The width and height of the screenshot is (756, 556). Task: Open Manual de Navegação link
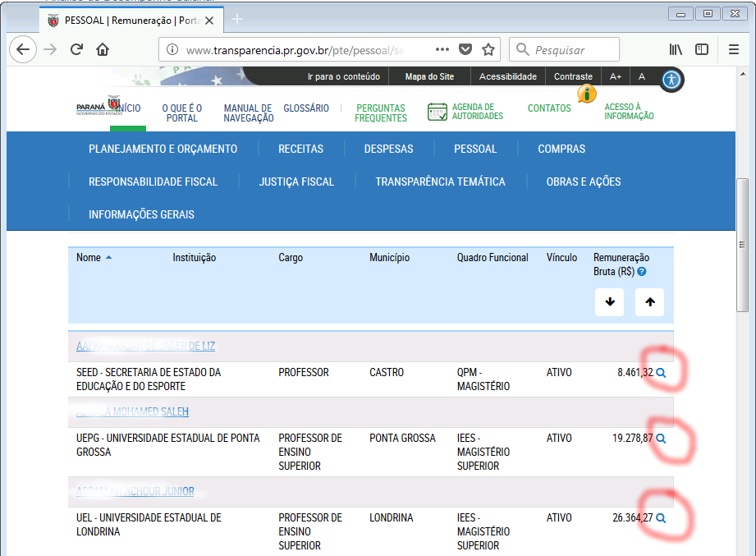pyautogui.click(x=248, y=113)
